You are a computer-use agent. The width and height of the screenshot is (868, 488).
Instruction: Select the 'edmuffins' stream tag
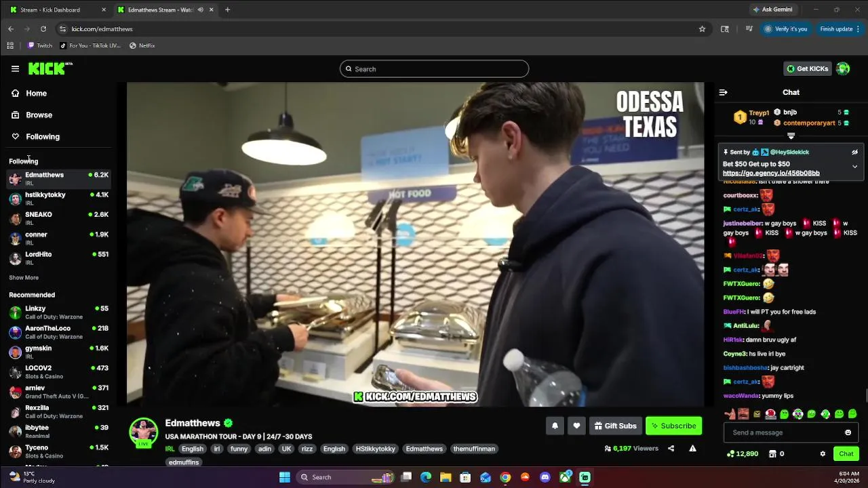point(184,462)
